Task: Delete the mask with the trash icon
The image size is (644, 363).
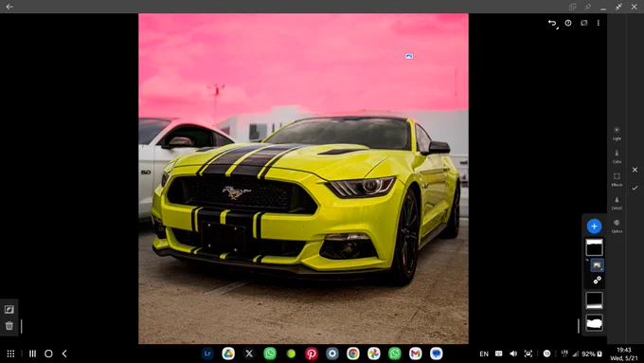Action: click(9, 326)
